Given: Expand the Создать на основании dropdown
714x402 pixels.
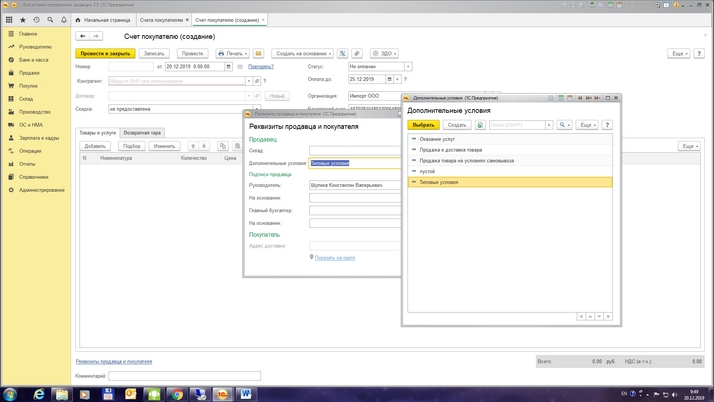Looking at the screenshot, I should coord(301,53).
